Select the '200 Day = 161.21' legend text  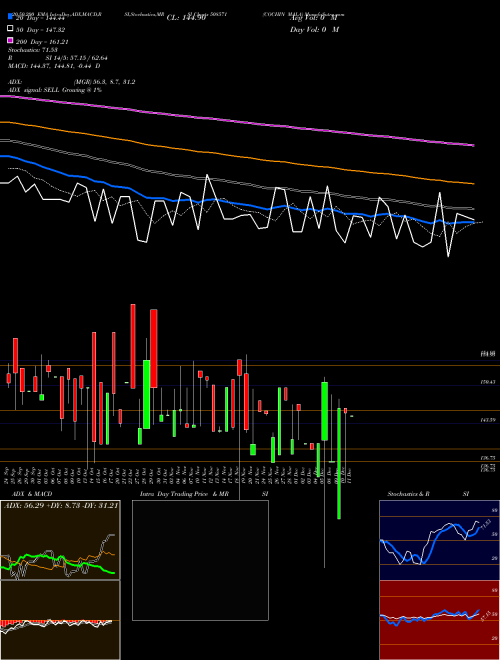(42, 42)
